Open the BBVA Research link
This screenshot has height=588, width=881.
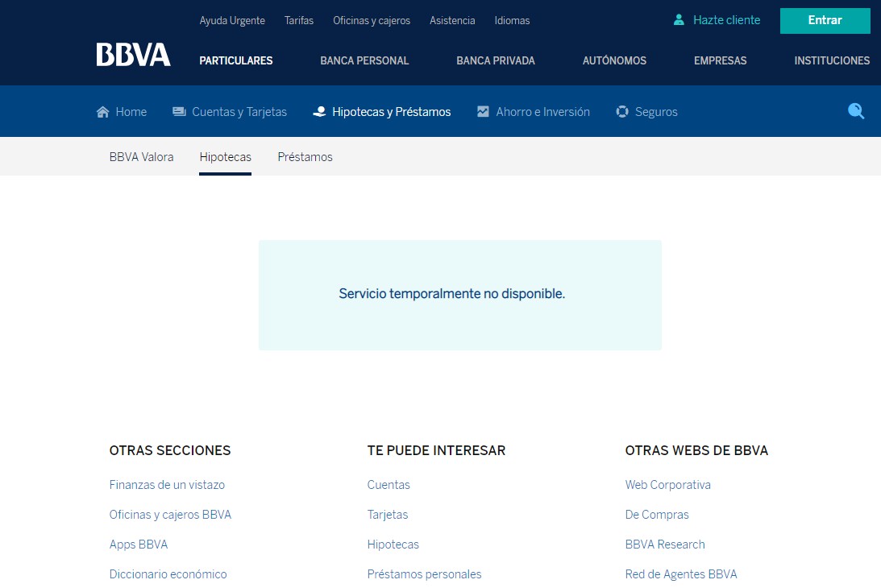click(665, 545)
